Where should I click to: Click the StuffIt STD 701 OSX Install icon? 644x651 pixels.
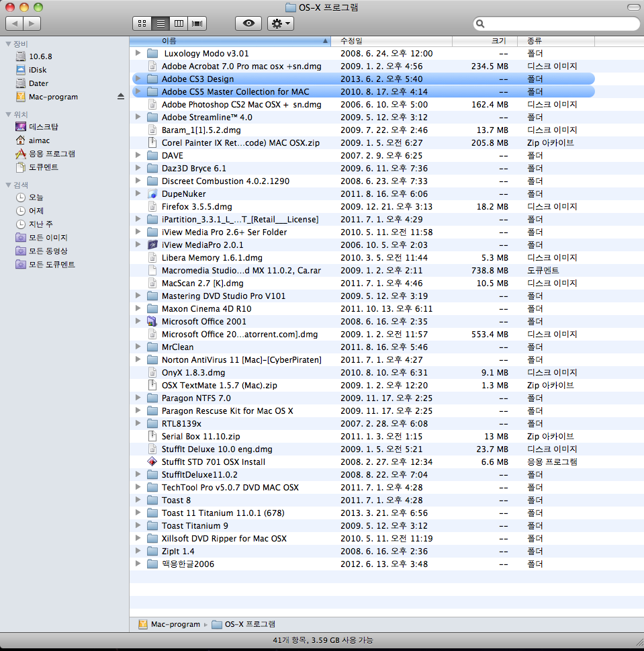tap(152, 462)
